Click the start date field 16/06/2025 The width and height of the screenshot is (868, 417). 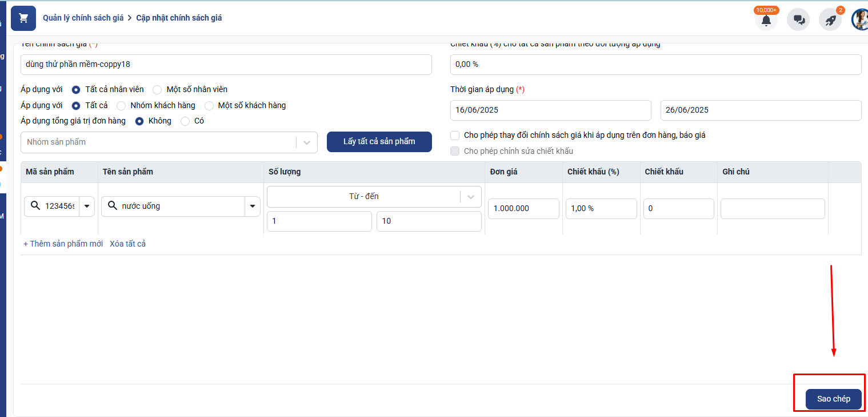(550, 110)
